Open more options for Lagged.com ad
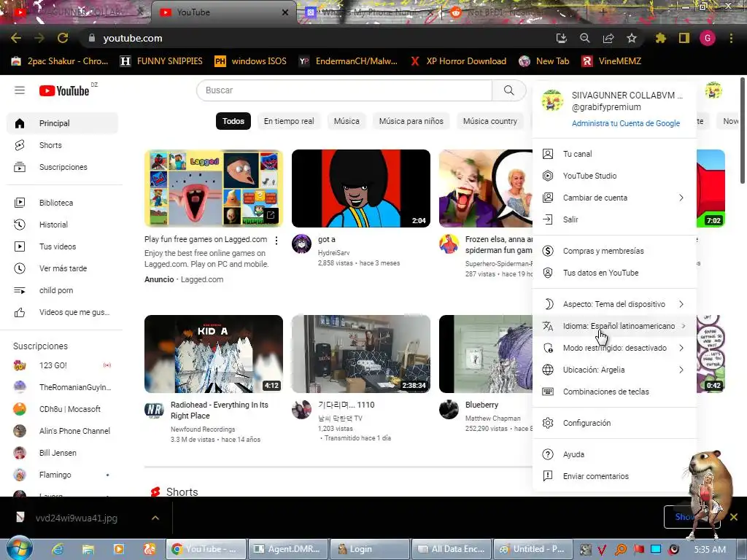The image size is (747, 560). (276, 241)
